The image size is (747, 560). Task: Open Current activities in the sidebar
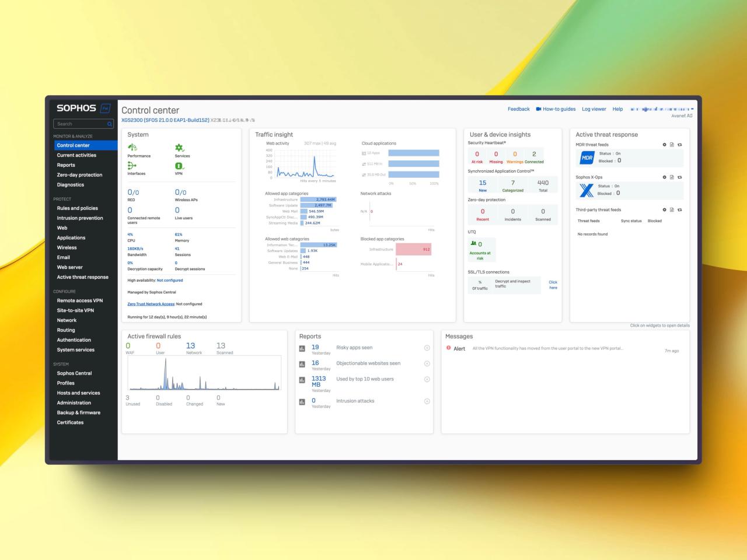coord(76,155)
